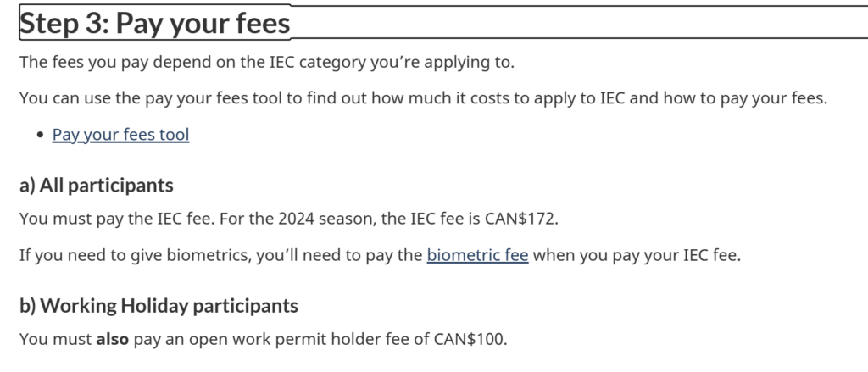
Task: Follow the "biometric fee" hyperlink
Action: click(477, 255)
